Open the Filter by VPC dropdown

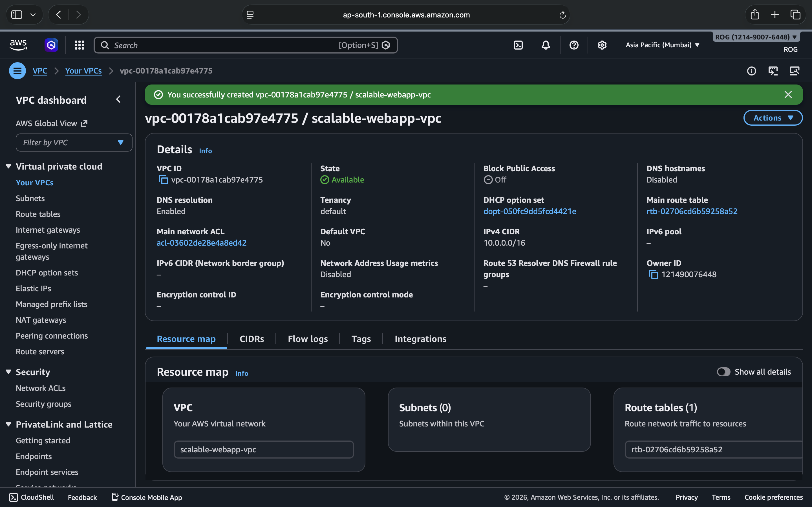[x=74, y=143]
